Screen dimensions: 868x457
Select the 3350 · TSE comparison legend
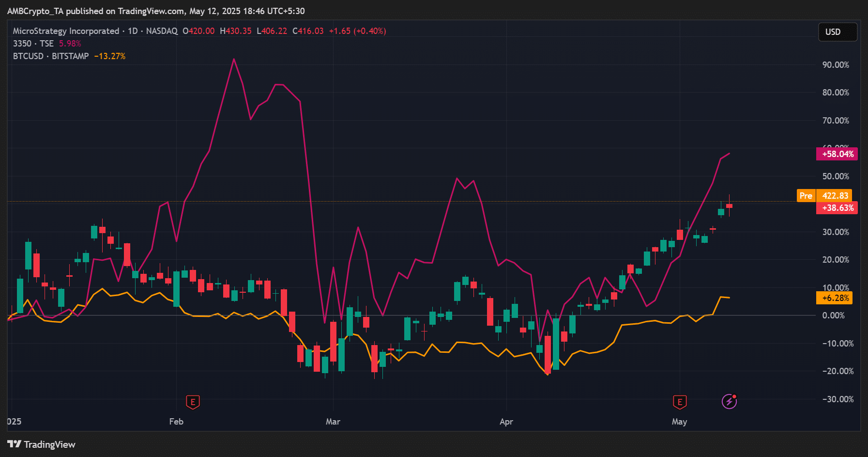coord(33,44)
